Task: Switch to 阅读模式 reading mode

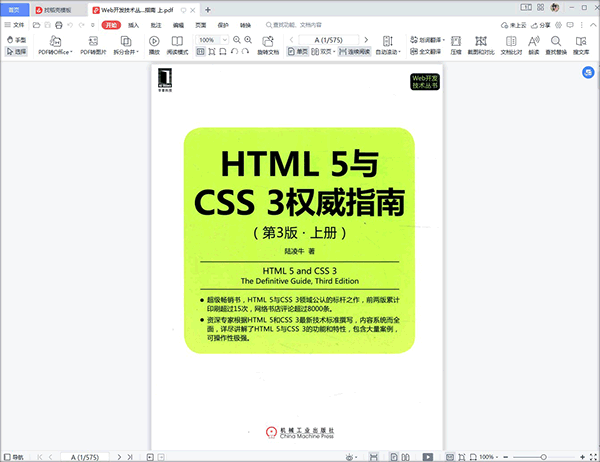Action: [177, 45]
